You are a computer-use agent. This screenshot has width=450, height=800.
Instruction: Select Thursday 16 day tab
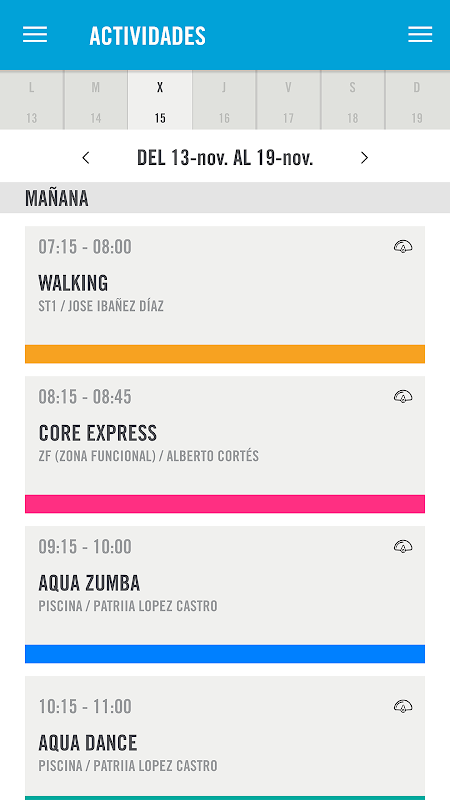tap(224, 100)
